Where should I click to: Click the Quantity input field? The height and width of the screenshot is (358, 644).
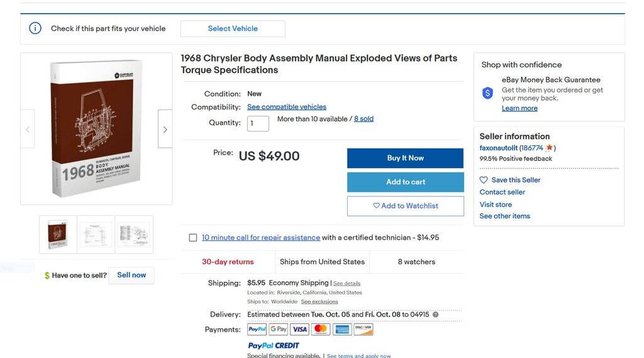click(x=258, y=123)
